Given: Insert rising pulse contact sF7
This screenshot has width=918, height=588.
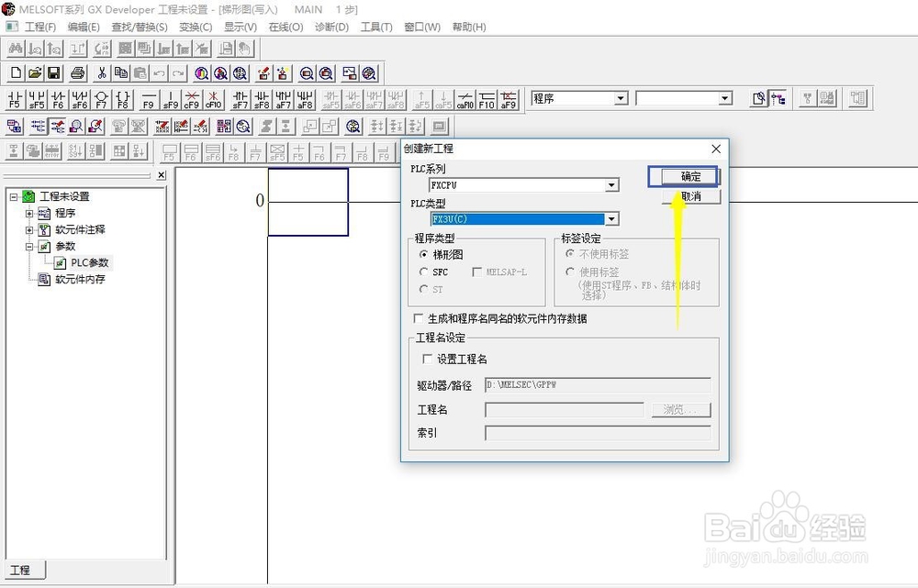Looking at the screenshot, I should coord(240,99).
